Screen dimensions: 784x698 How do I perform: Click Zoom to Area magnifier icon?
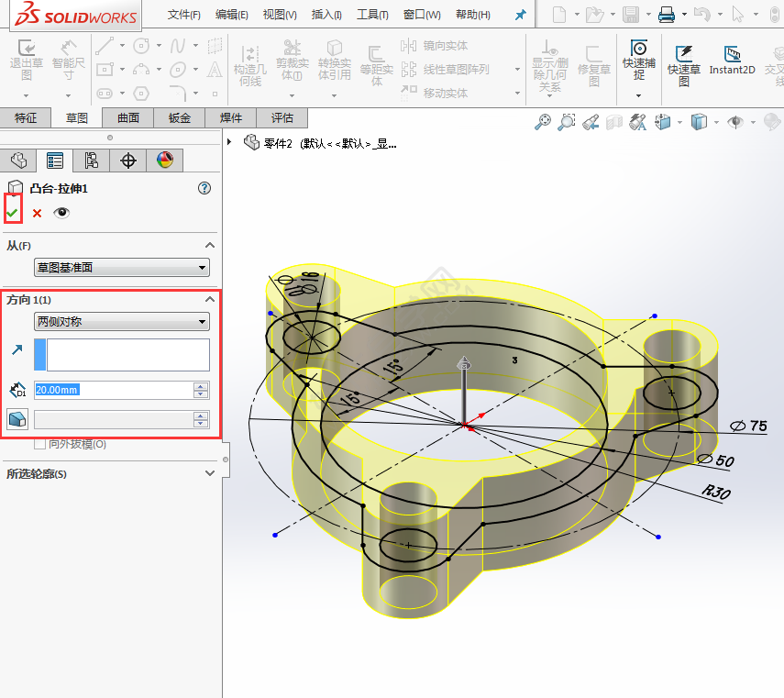tap(567, 122)
